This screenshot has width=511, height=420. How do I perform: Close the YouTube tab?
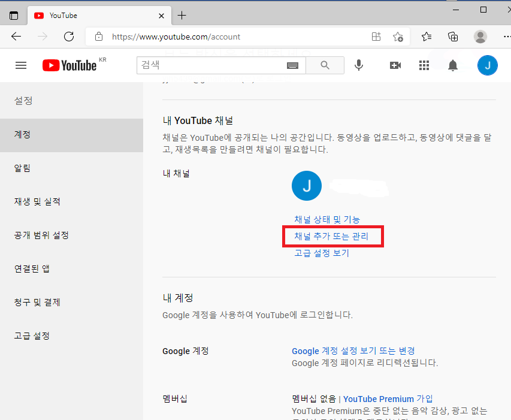pyautogui.click(x=161, y=16)
